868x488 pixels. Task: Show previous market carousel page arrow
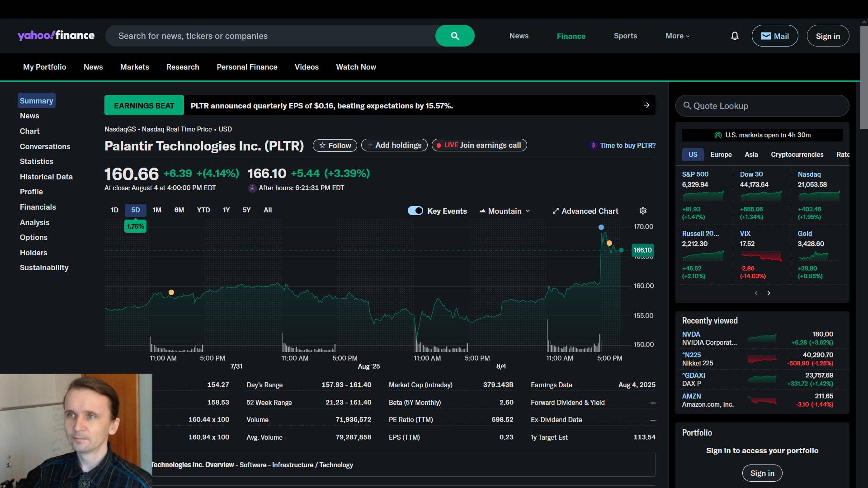[x=756, y=293]
